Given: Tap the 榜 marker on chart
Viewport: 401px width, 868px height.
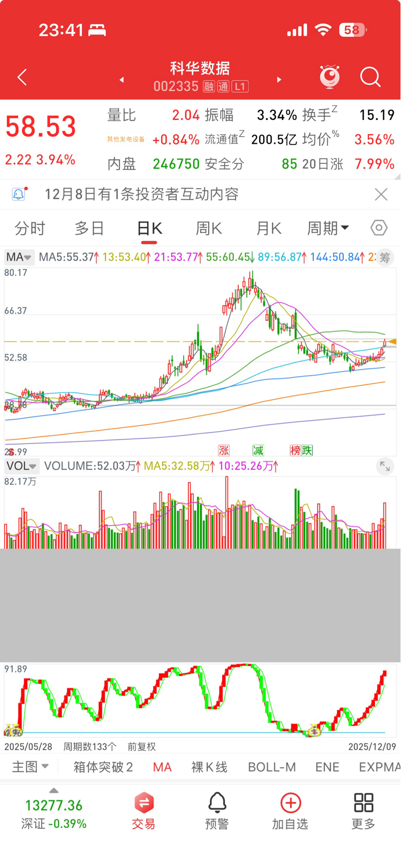Looking at the screenshot, I should point(296,450).
